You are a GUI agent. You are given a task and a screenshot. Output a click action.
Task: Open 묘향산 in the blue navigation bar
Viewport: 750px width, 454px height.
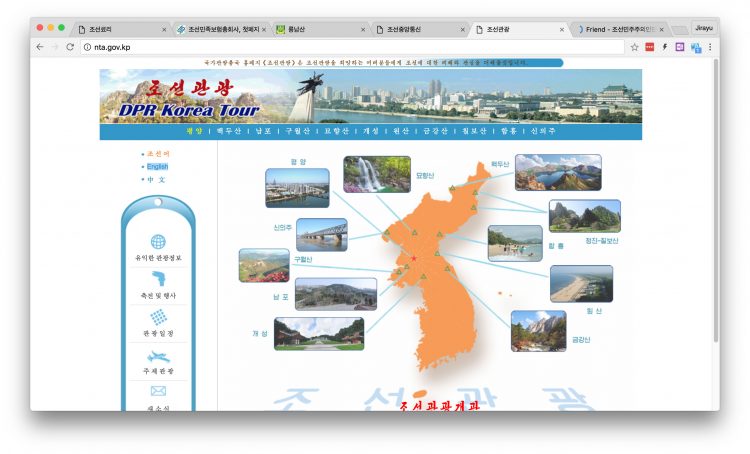click(x=337, y=131)
